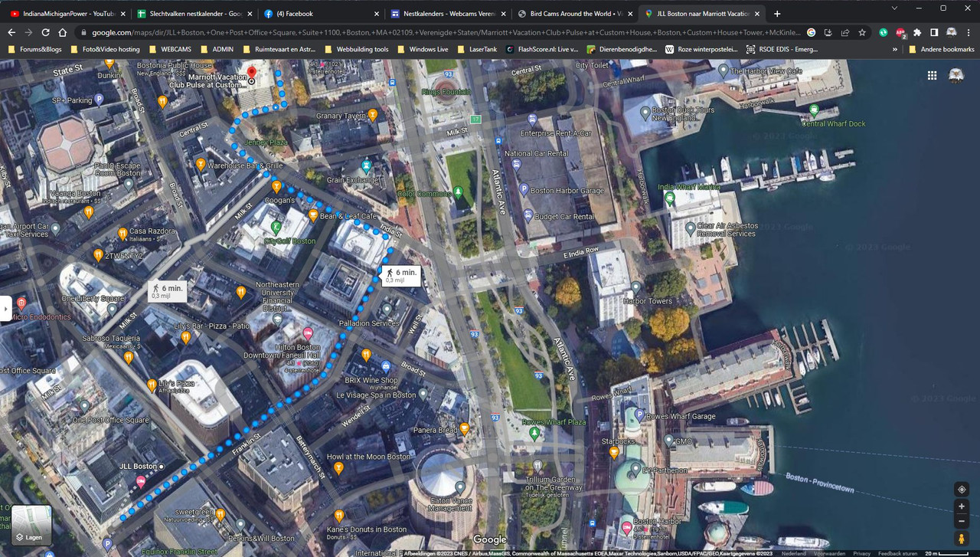Open a new browser tab
The height and width of the screenshot is (557, 980).
[777, 14]
